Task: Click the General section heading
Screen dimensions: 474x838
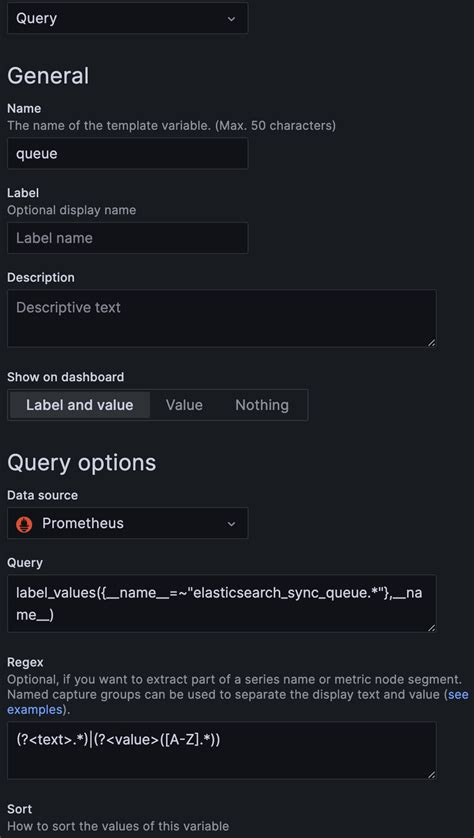Action: [48, 75]
